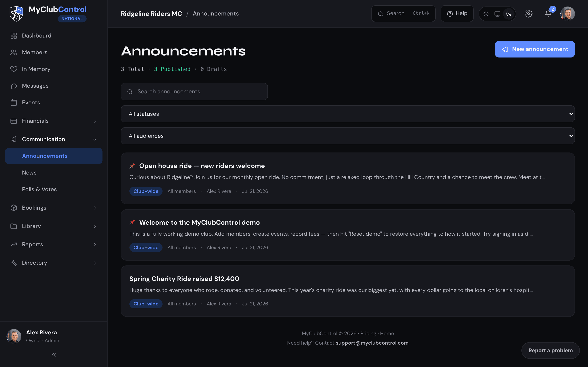Select dark theme moon toggle
The image size is (588, 367).
(509, 14)
